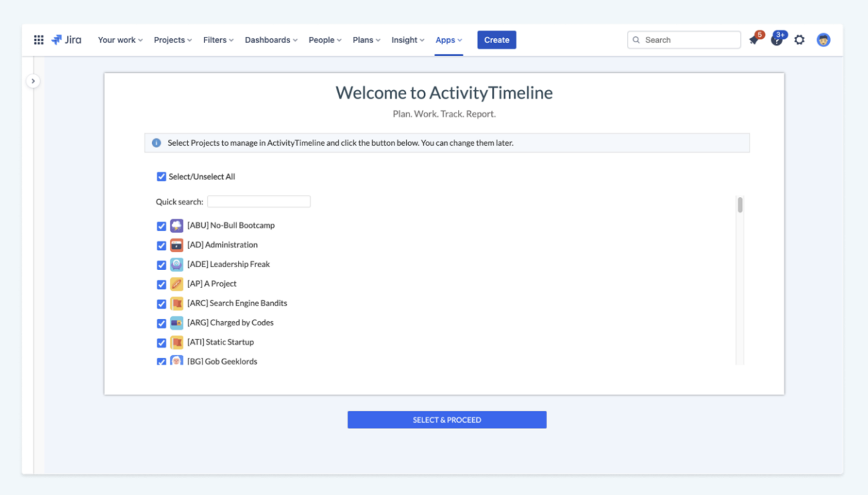Viewport: 868px width, 495px height.
Task: Click the No-Bull Bootcamp project icon
Action: (176, 226)
